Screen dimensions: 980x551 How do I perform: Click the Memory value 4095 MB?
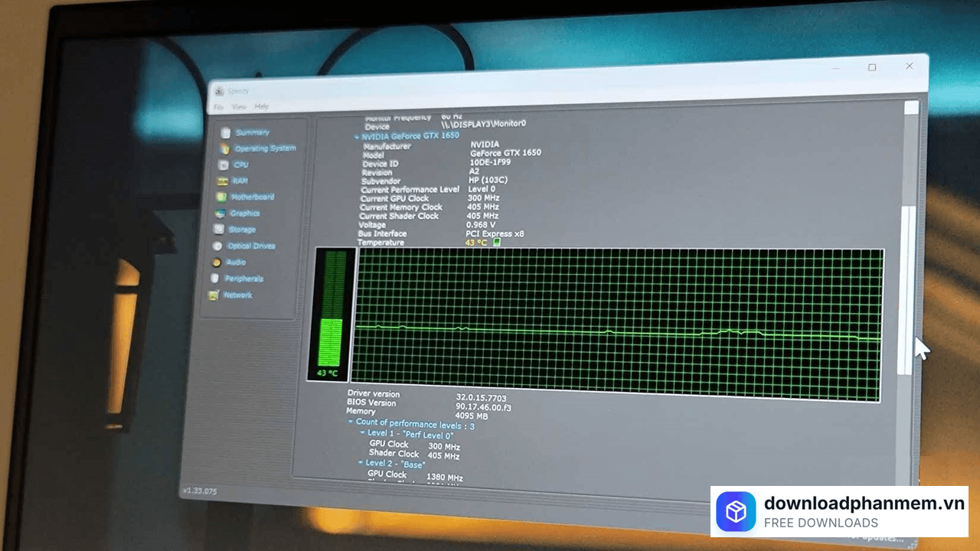click(x=471, y=416)
